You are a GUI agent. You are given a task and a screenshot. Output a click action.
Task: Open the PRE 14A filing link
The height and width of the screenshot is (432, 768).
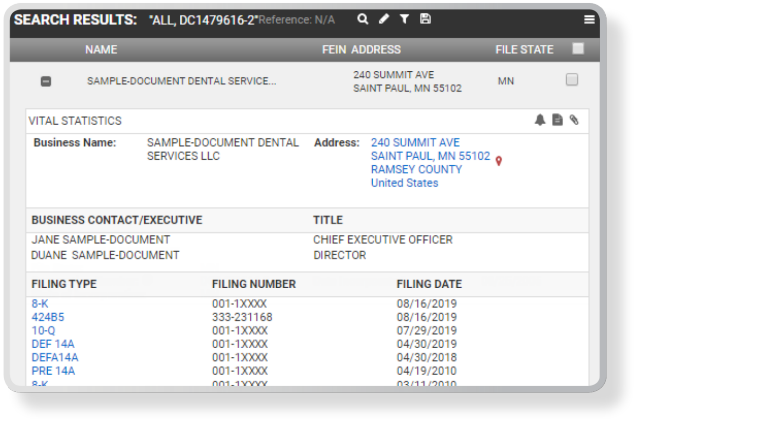49,371
